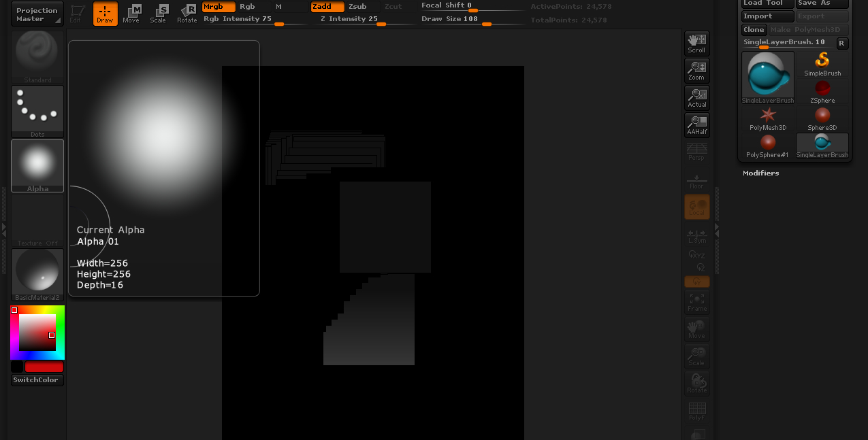Click the Rotate icon in the right shelf

(x=696, y=384)
